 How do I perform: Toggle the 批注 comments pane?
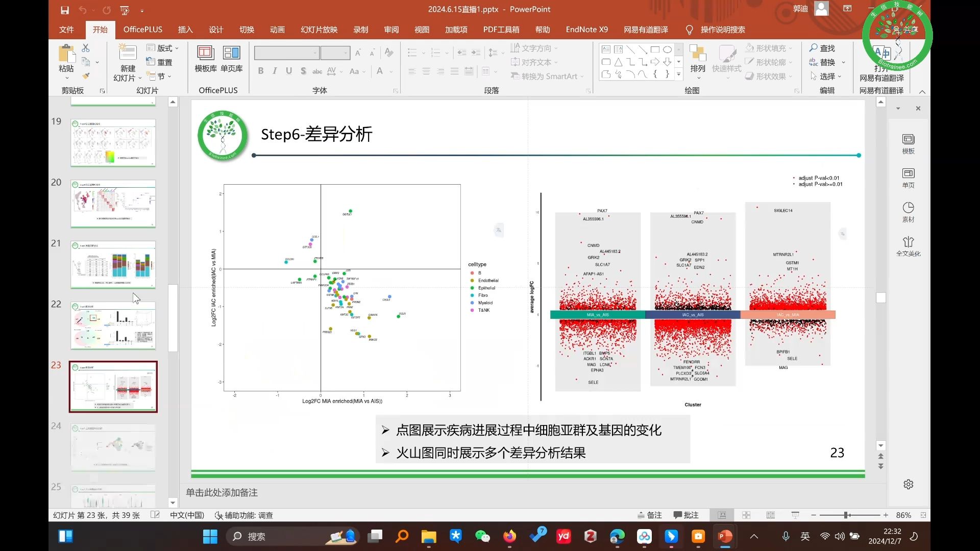685,515
